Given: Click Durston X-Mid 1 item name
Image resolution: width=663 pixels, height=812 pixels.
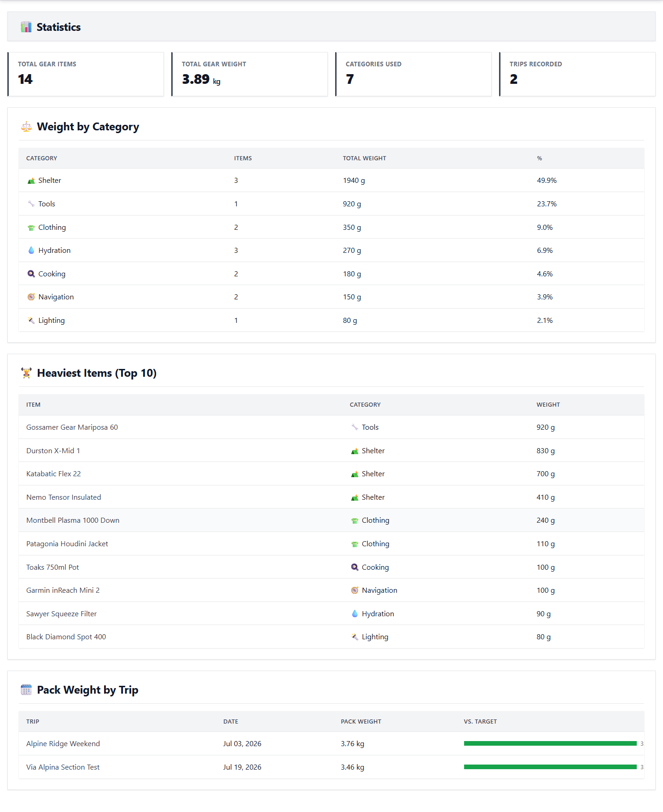Looking at the screenshot, I should tap(53, 451).
